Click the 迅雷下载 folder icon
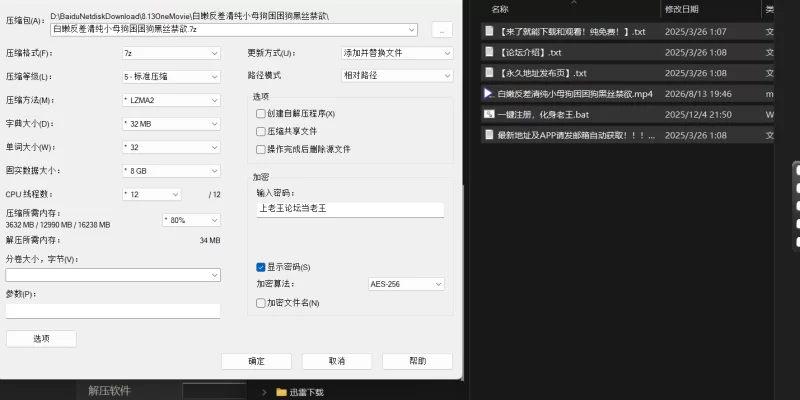800x400 pixels. point(281,392)
